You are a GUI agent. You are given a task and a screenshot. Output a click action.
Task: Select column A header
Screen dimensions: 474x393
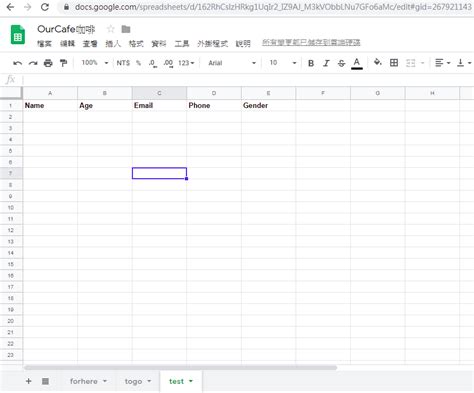pos(50,93)
